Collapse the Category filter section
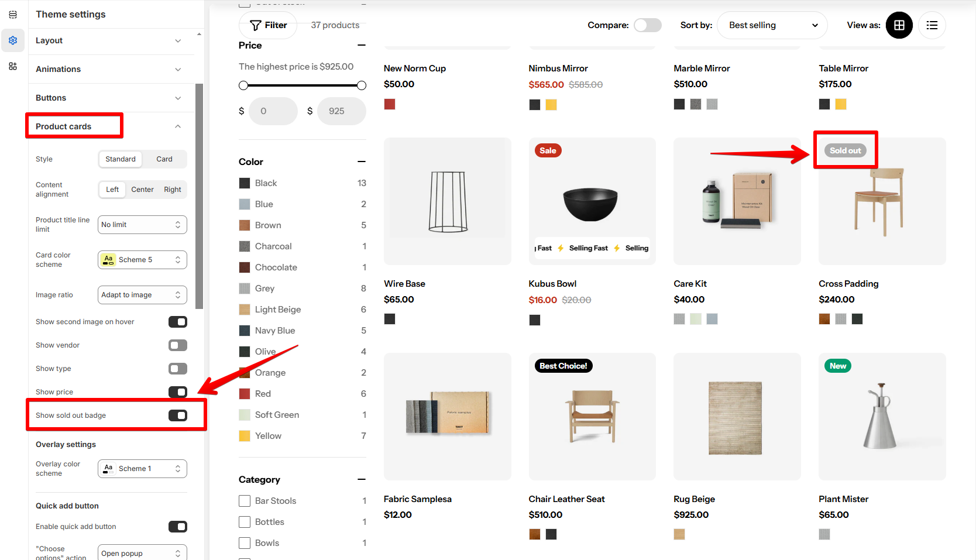976x560 pixels. (x=362, y=479)
